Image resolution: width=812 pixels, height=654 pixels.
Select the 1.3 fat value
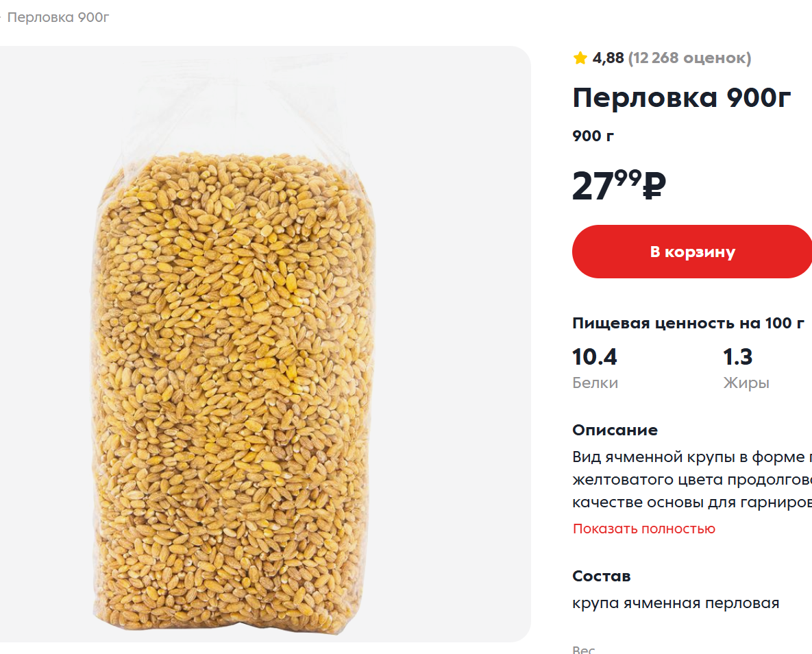click(737, 357)
